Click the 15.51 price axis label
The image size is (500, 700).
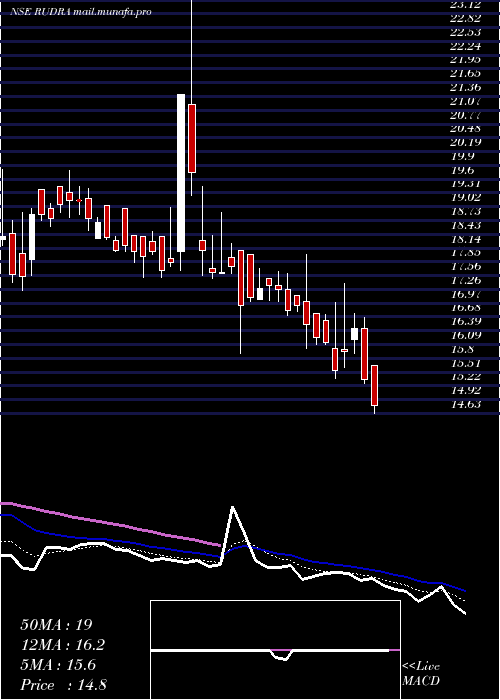coord(466,363)
